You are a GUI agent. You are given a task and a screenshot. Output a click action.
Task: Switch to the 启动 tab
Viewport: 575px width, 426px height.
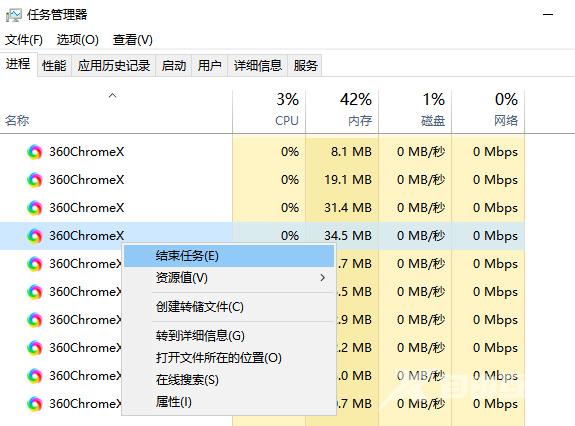[x=174, y=66]
